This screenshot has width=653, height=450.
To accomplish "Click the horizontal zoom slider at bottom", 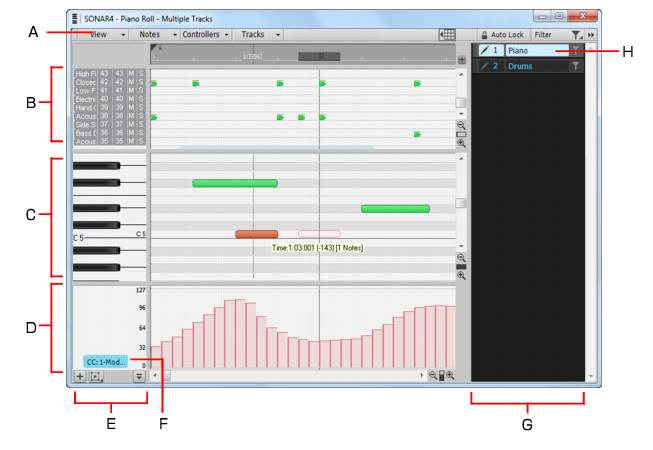I will coord(442,375).
